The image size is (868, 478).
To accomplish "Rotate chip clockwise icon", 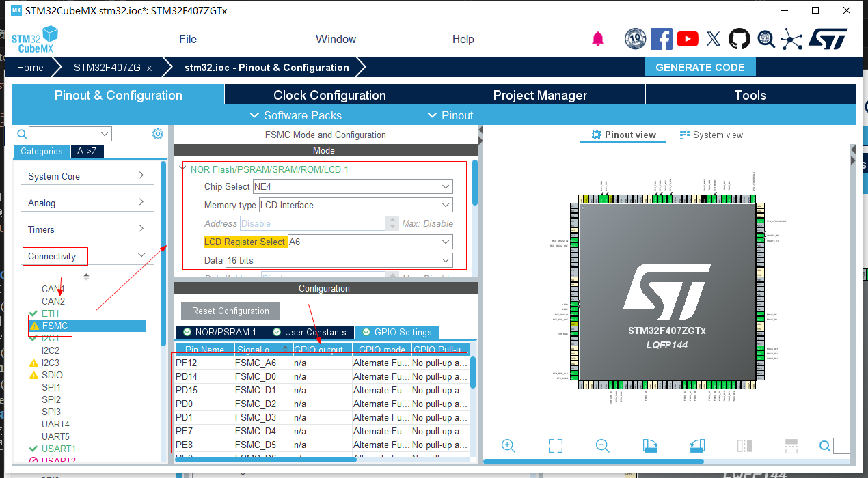I will 650,446.
